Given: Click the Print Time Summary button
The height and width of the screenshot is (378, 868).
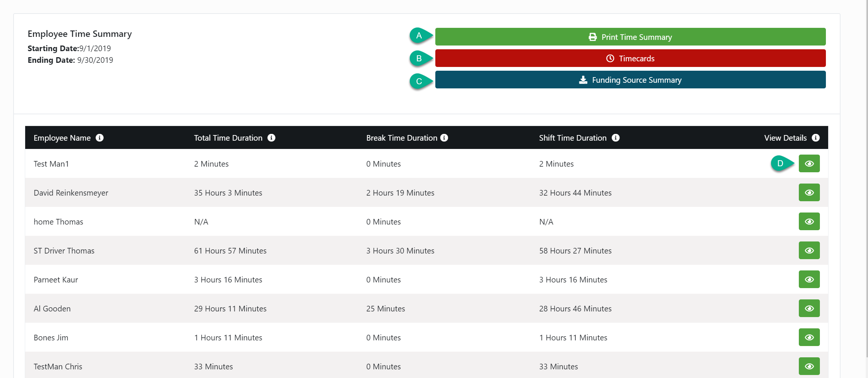Looking at the screenshot, I should (x=630, y=37).
